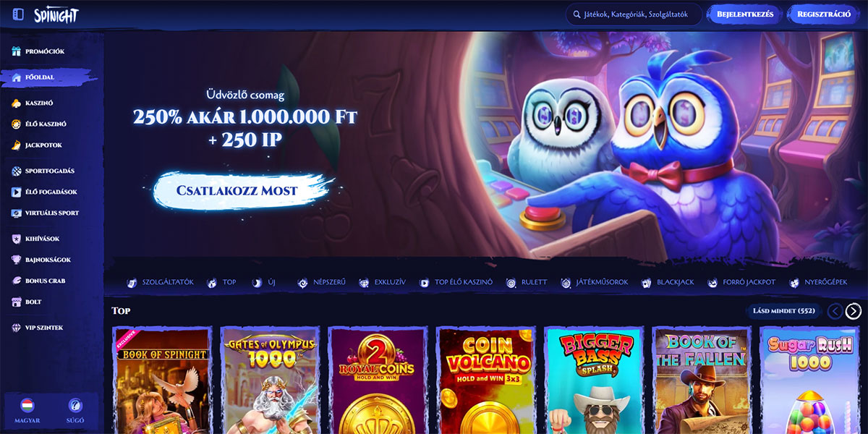Open the Coin Volcano game thumbnail
The width and height of the screenshot is (868, 434).
point(486,380)
